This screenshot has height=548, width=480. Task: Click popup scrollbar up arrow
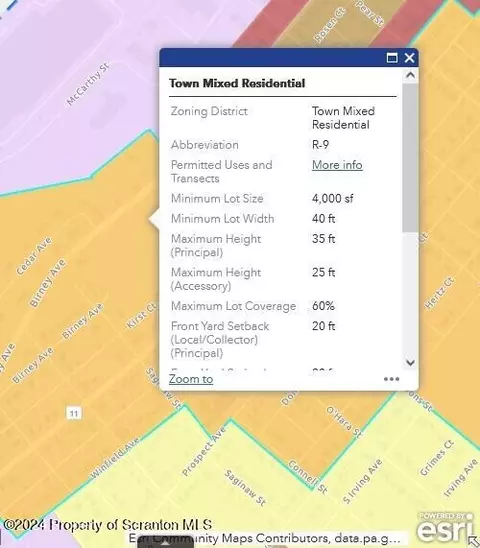pos(410,75)
